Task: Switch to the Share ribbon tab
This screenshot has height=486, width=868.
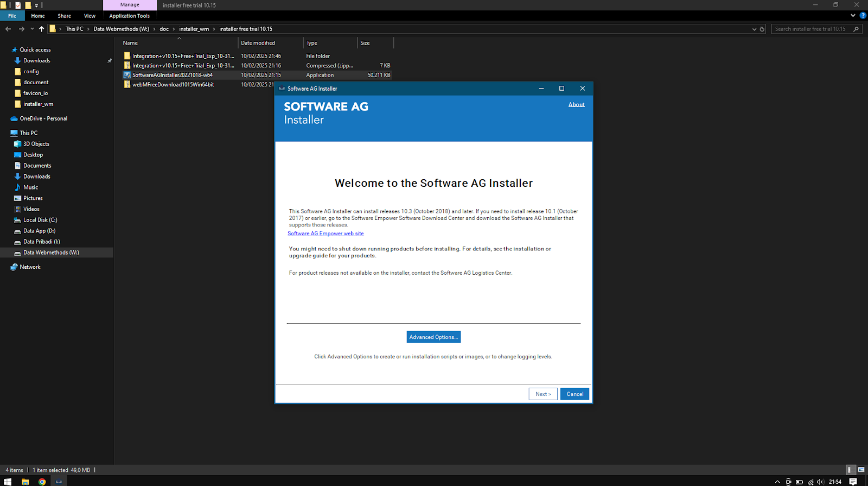Action: (64, 16)
